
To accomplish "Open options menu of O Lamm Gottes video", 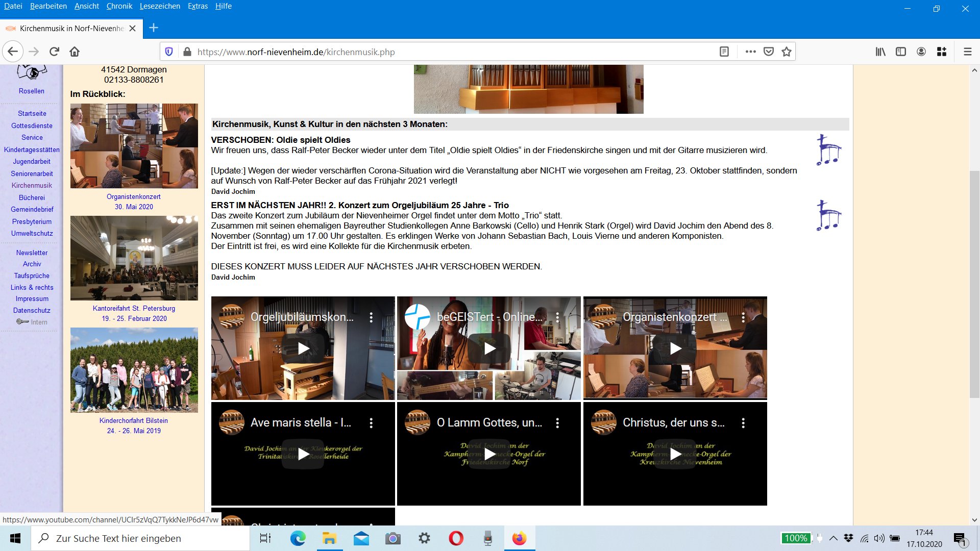I will [557, 423].
